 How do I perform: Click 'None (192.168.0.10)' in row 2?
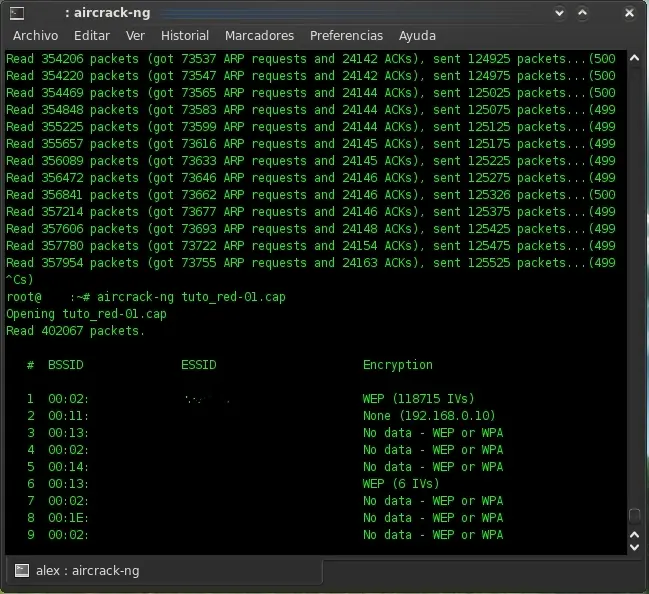click(429, 416)
